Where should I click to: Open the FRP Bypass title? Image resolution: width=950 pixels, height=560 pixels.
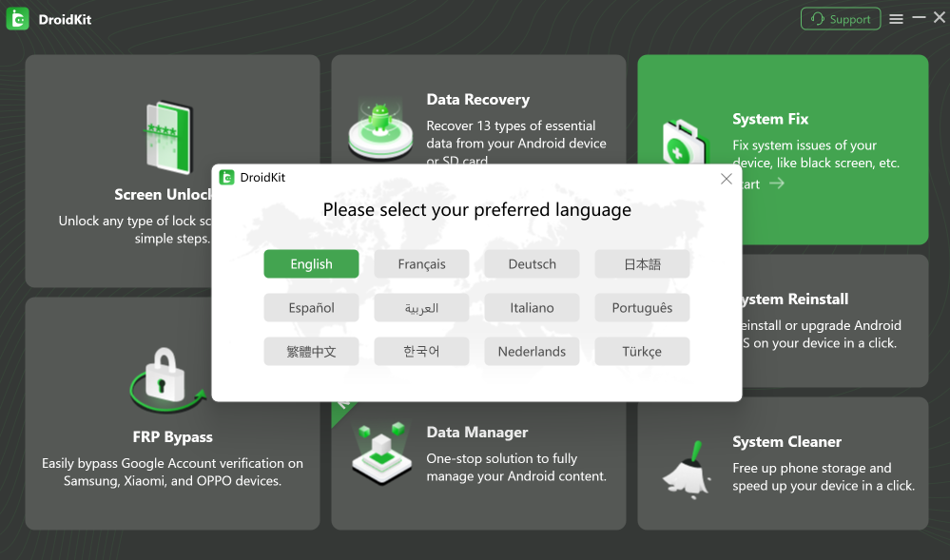(x=173, y=437)
